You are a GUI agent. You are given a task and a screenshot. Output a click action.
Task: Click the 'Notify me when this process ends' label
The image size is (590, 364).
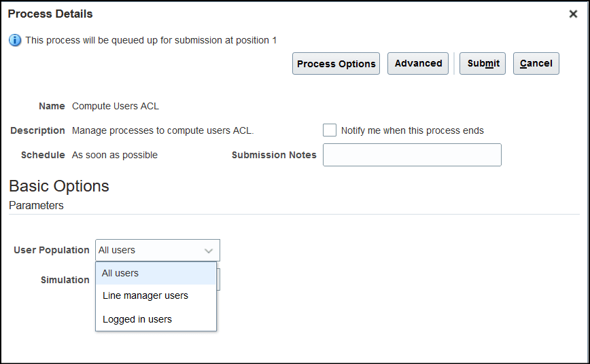[x=413, y=130]
